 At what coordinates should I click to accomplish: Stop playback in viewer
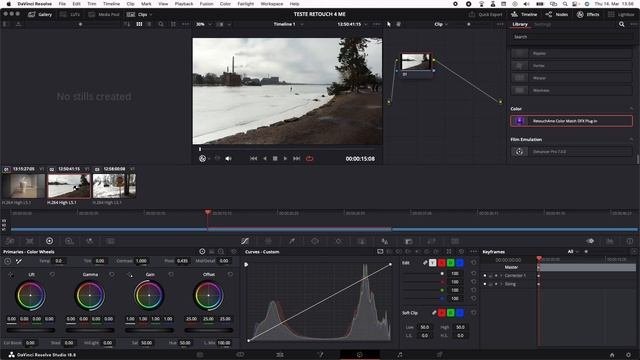tap(275, 158)
